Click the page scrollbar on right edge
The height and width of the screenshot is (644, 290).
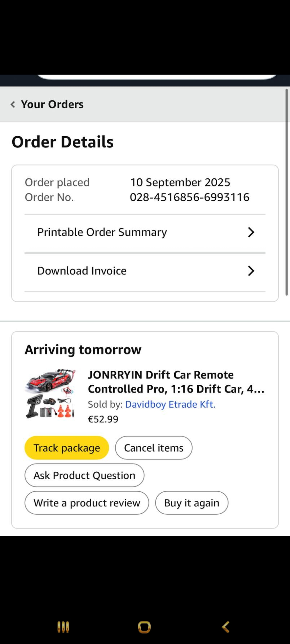287,192
